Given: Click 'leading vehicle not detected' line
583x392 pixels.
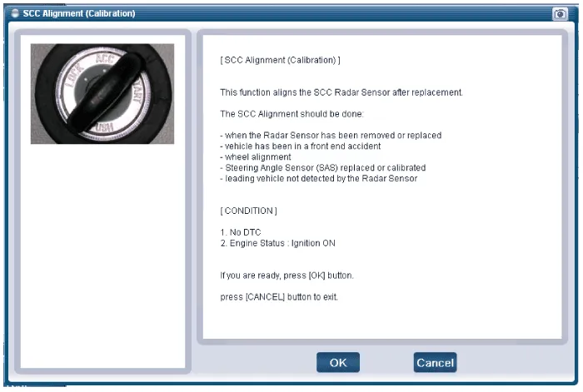Looking at the screenshot, I should [318, 178].
